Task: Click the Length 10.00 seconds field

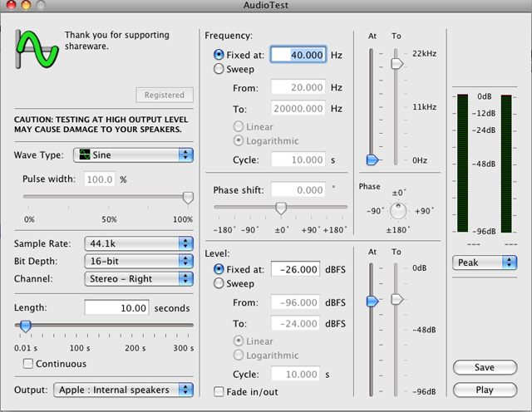Action: (116, 307)
